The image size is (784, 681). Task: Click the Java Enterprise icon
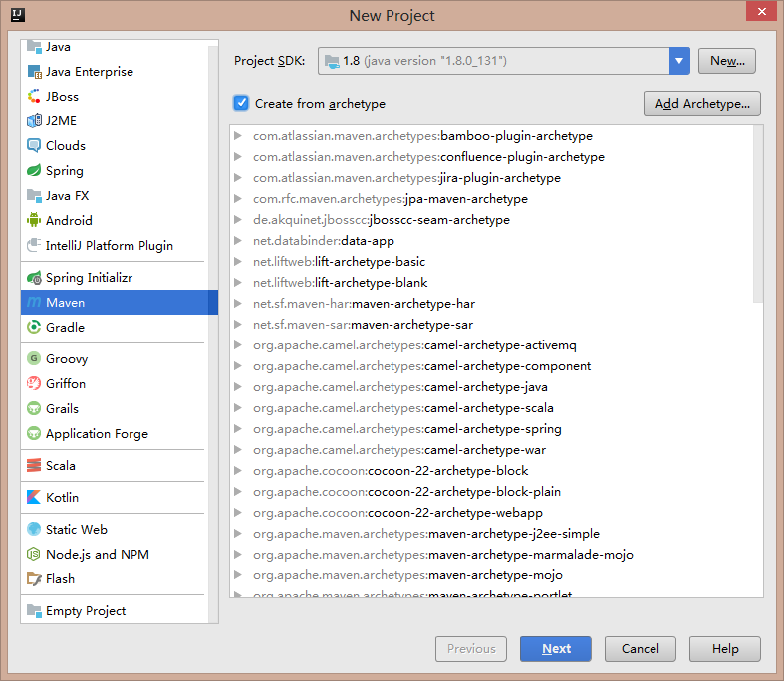click(x=34, y=72)
